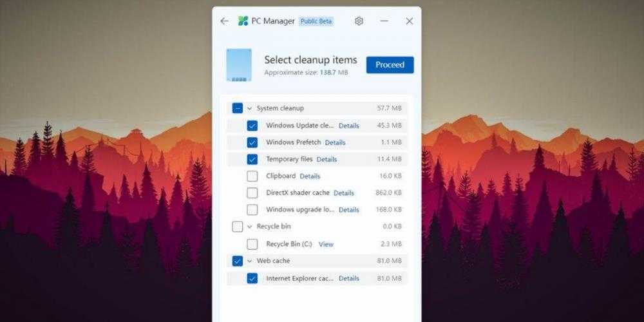This screenshot has height=322, width=644.
Task: Click the Select cleanup items heading
Action: coord(310,59)
